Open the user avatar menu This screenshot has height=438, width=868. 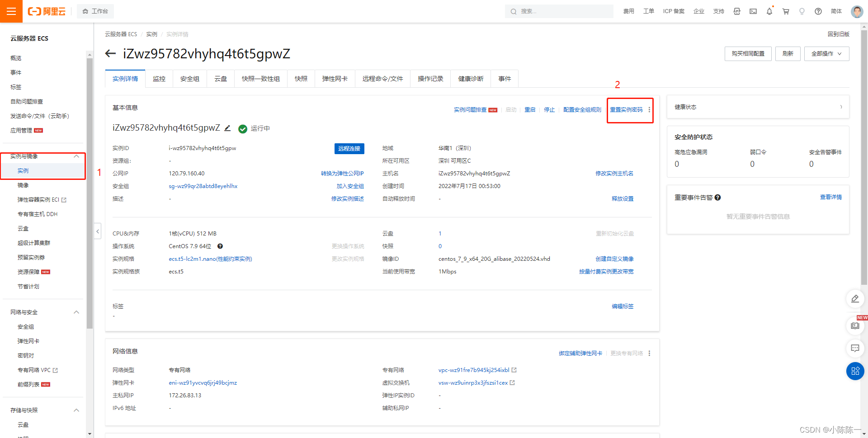[x=857, y=11]
